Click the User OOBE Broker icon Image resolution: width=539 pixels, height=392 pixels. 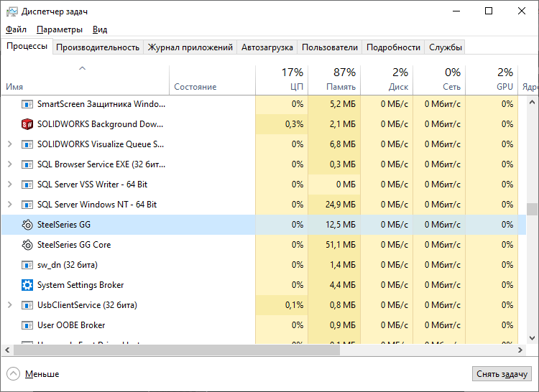pyautogui.click(x=27, y=325)
